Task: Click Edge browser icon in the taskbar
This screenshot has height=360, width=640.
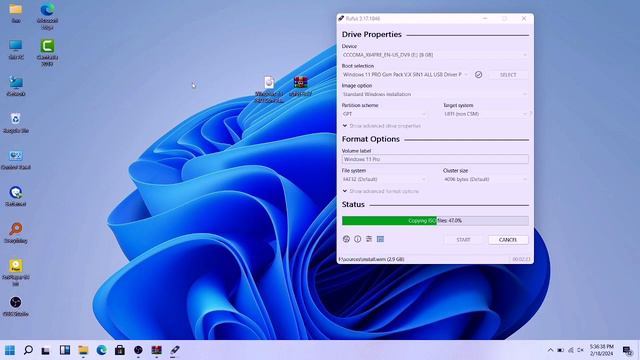Action: click(102, 350)
